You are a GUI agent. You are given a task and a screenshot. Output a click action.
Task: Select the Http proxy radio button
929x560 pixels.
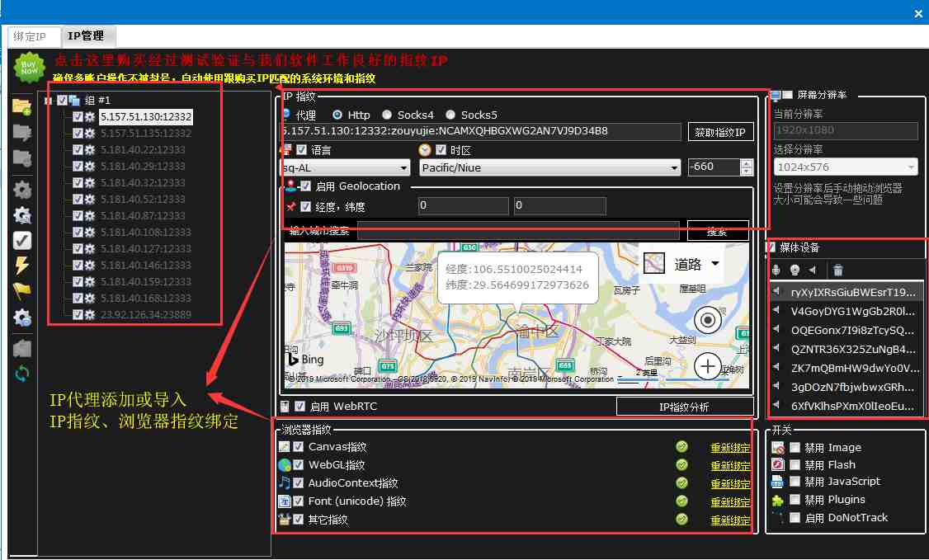[337, 115]
